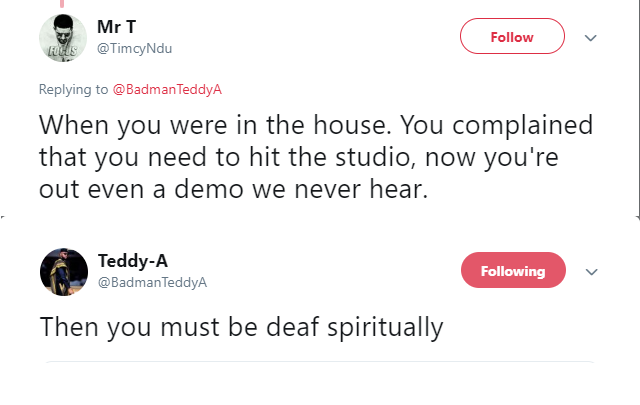Open the Teddy-A display name link

(x=133, y=261)
